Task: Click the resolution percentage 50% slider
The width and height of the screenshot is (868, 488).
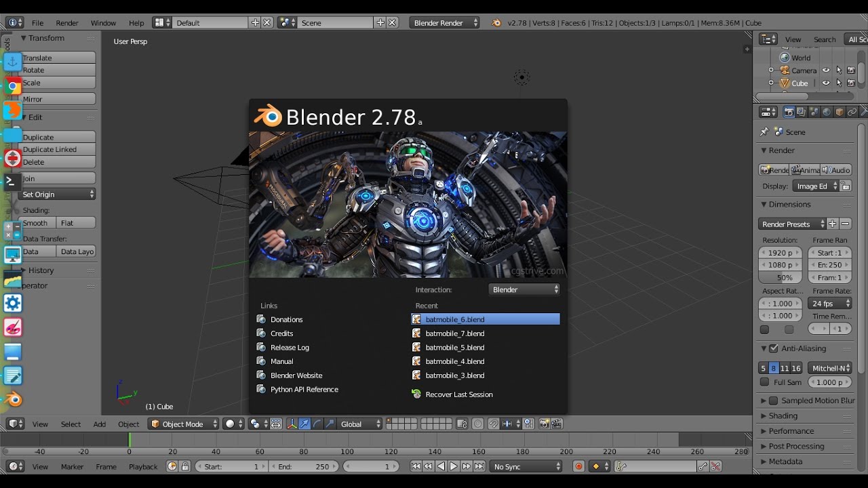Action: pyautogui.click(x=781, y=278)
